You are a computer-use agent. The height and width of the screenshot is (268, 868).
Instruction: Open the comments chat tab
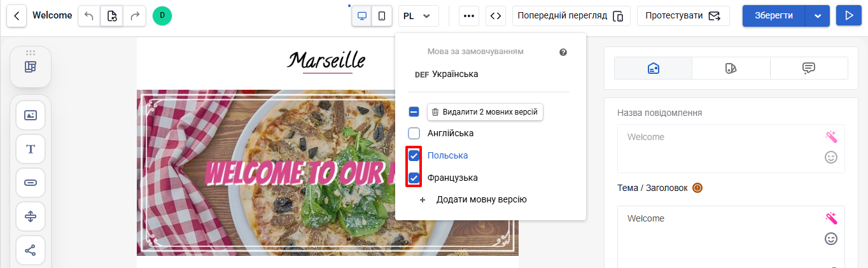(x=809, y=68)
